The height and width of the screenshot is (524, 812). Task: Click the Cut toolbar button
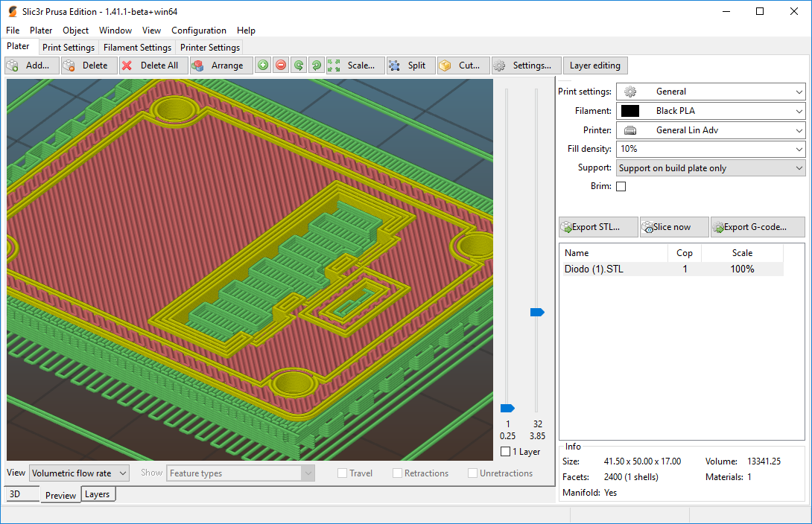pos(463,65)
